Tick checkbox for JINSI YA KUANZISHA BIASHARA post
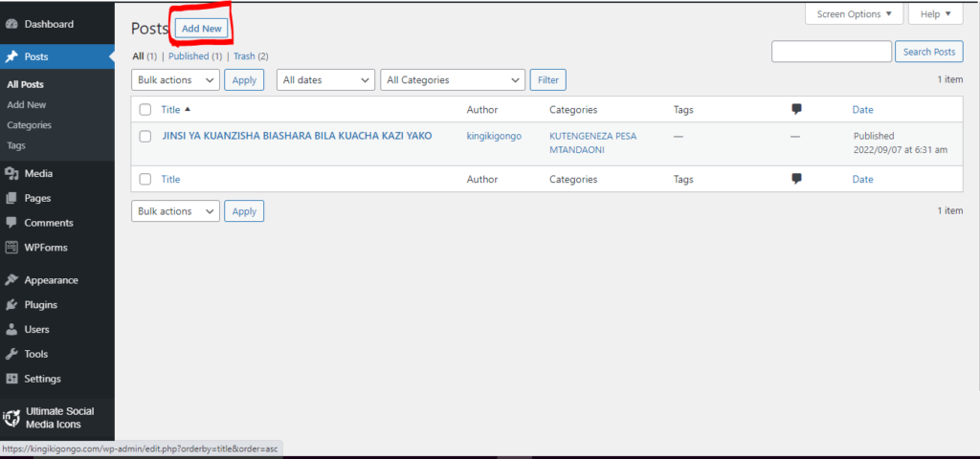980x459 pixels. tap(145, 136)
